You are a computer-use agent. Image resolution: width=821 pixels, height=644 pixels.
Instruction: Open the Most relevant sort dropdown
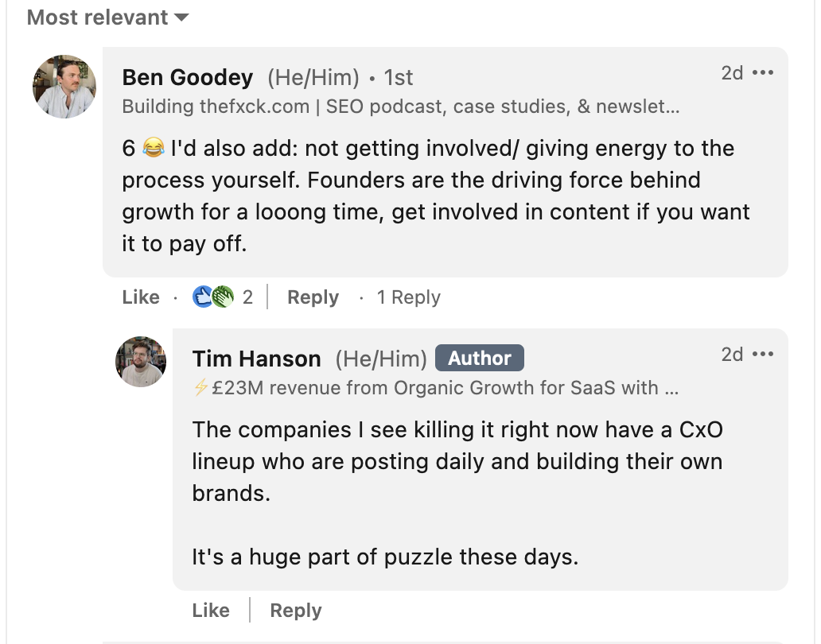pos(95,17)
